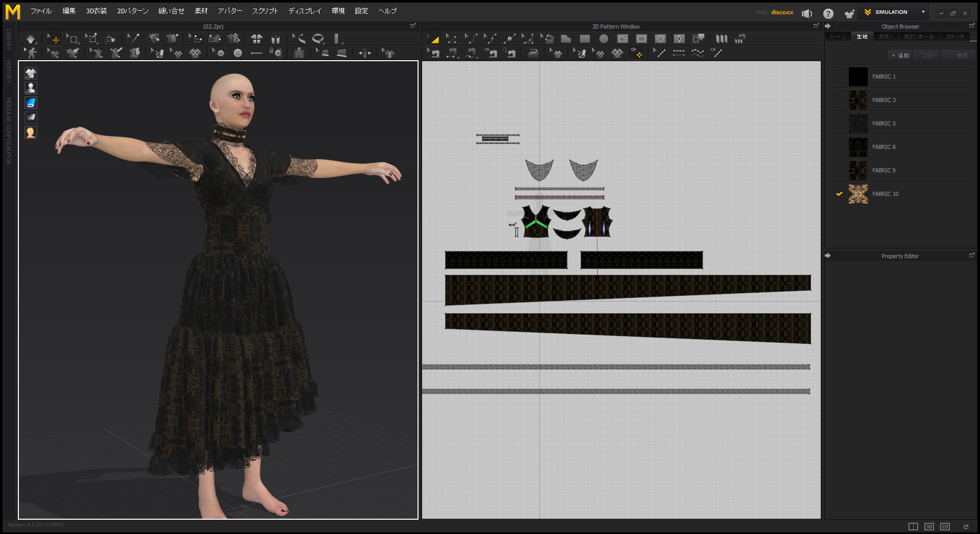Pick the circular Tape Measure tool

pyautogui.click(x=318, y=39)
